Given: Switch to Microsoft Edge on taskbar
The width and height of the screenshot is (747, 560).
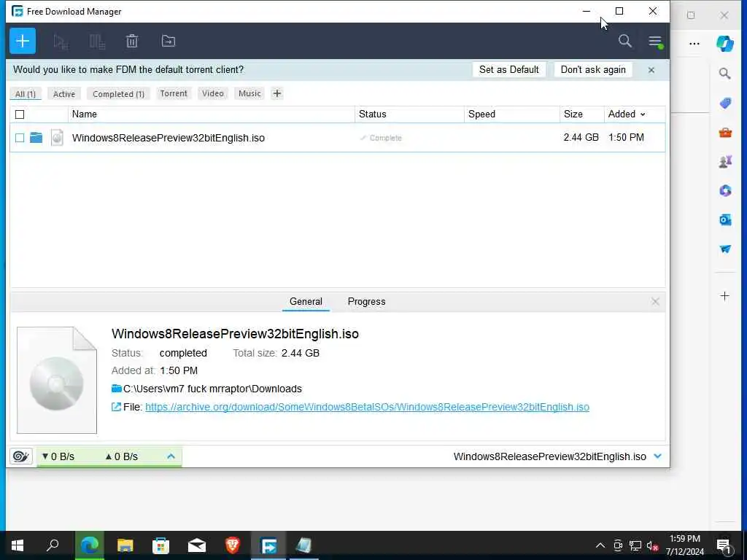Looking at the screenshot, I should tap(89, 545).
